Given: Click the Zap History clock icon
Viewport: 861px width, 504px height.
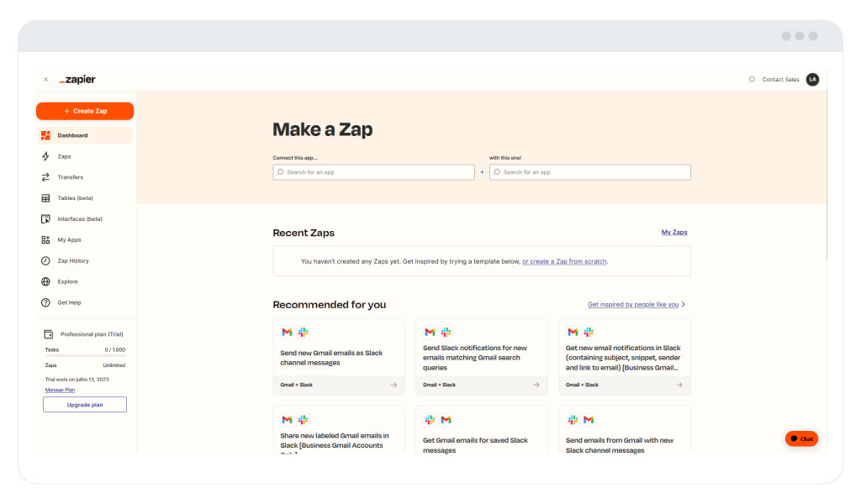Looking at the screenshot, I should pyautogui.click(x=45, y=261).
